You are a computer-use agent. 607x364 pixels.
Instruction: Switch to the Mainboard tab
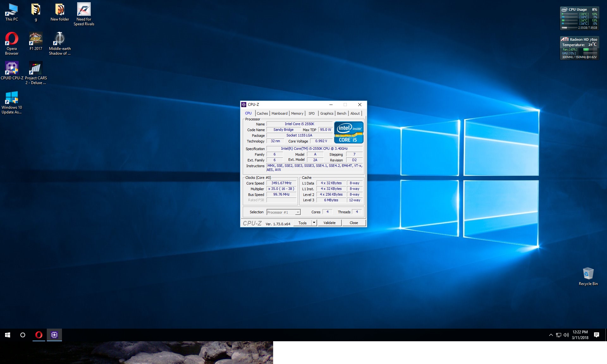(x=279, y=113)
